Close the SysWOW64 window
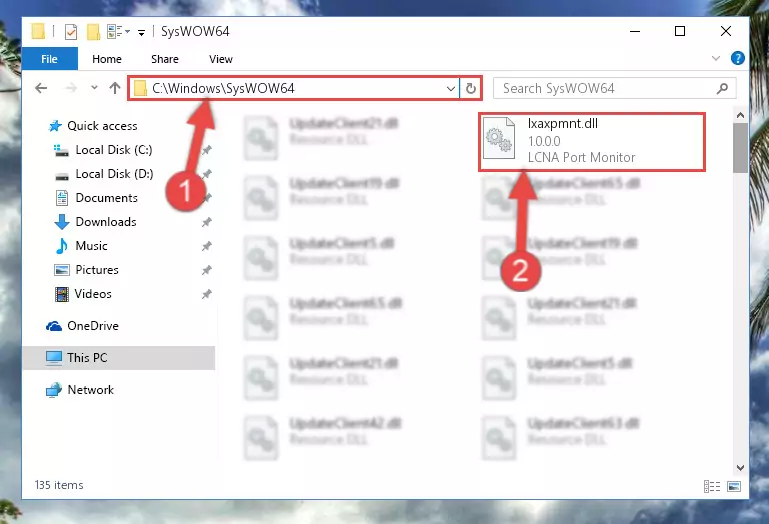 [x=726, y=31]
